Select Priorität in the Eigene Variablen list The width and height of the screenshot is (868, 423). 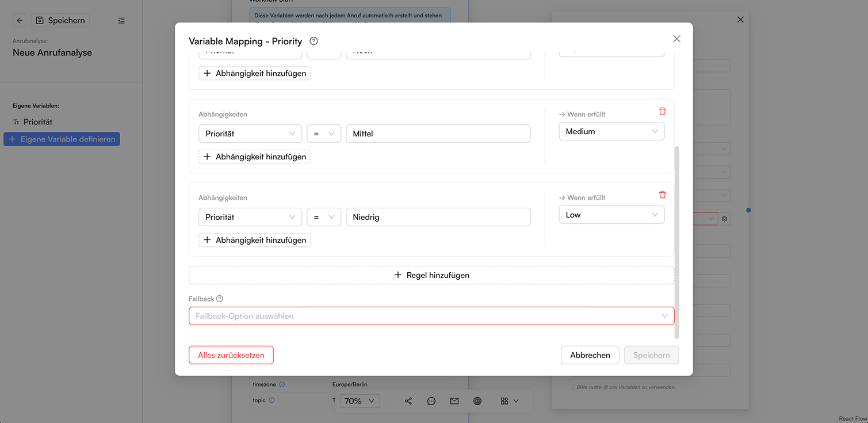[38, 122]
